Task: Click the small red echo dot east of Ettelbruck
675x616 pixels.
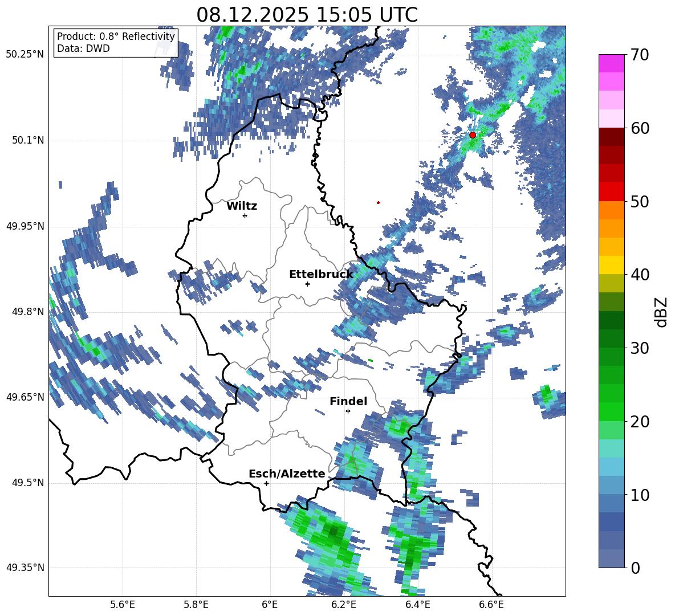Action: 379,202
